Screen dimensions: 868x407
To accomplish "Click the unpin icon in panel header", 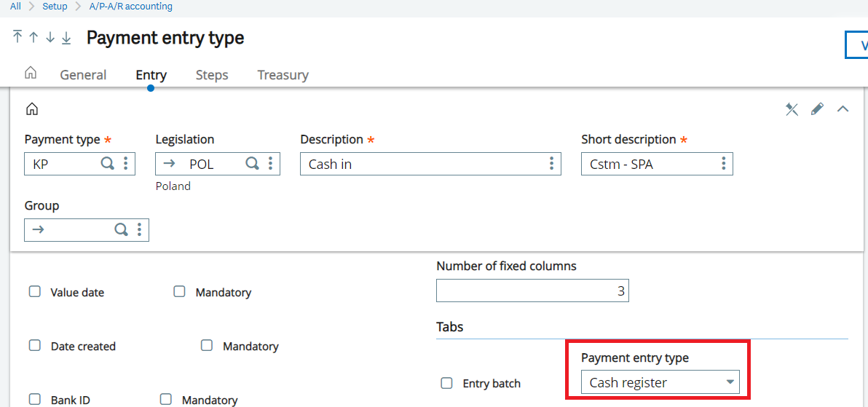I will (x=792, y=109).
